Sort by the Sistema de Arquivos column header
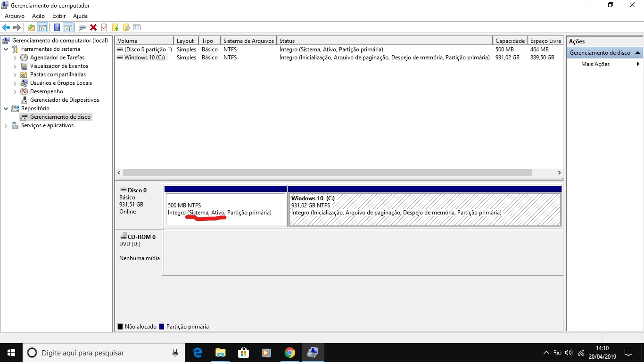Screen dimensions: 644x362 coord(248,41)
